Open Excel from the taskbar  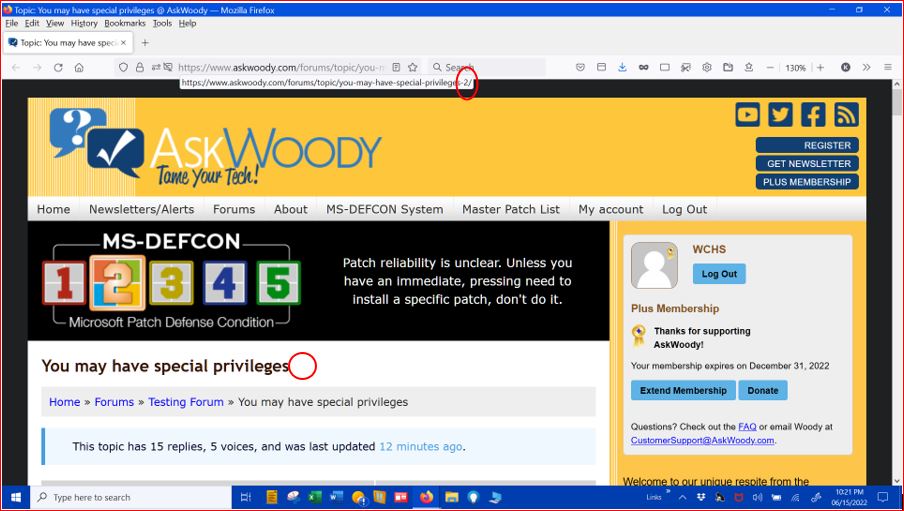click(315, 497)
